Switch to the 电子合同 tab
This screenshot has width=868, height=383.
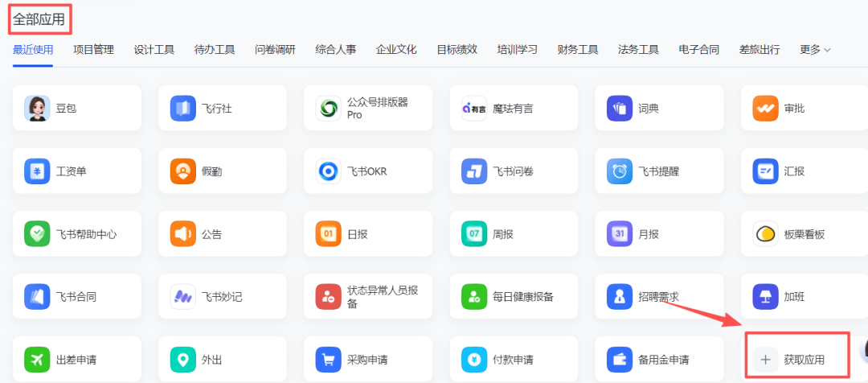tap(698, 50)
